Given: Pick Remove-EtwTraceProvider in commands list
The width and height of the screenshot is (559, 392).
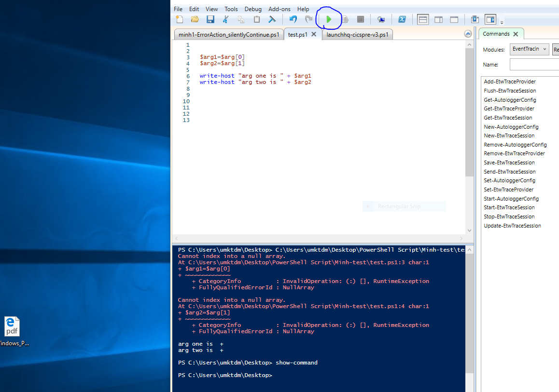Looking at the screenshot, I should (514, 153).
